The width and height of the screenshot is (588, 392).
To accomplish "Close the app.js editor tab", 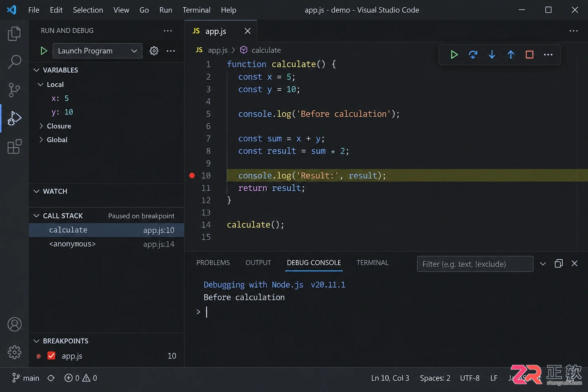I will coord(247,31).
